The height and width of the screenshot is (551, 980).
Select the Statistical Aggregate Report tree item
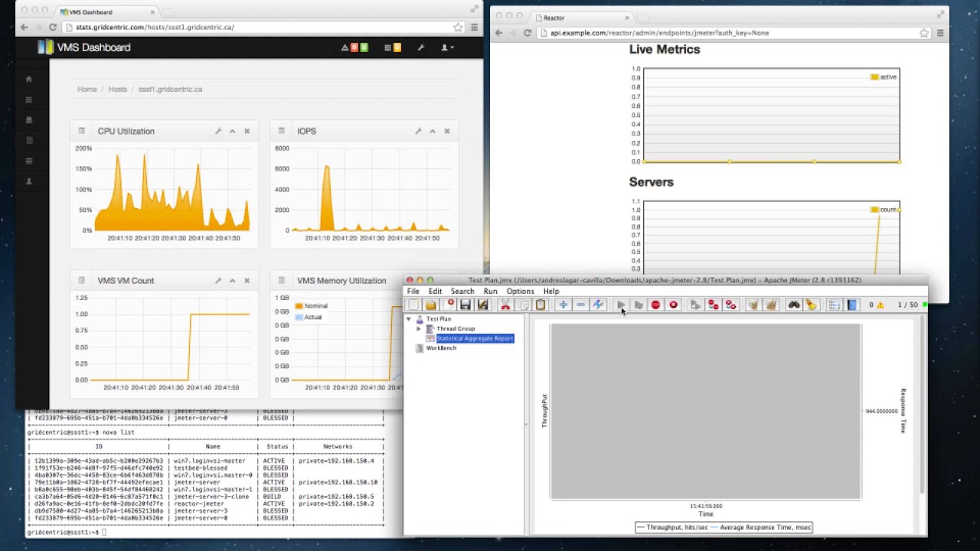click(475, 338)
